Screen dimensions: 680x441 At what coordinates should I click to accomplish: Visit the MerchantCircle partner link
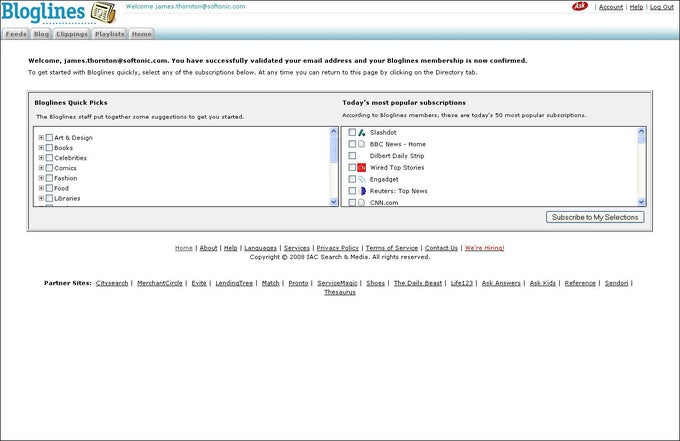coord(160,283)
